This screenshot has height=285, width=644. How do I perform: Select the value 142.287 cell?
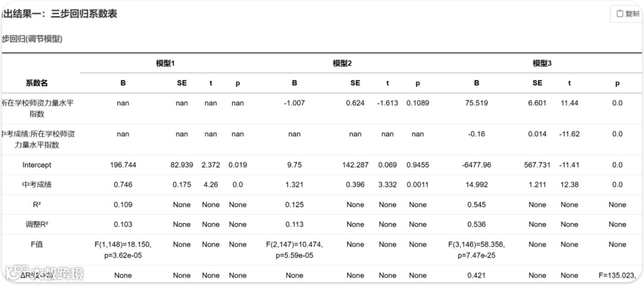[355, 165]
